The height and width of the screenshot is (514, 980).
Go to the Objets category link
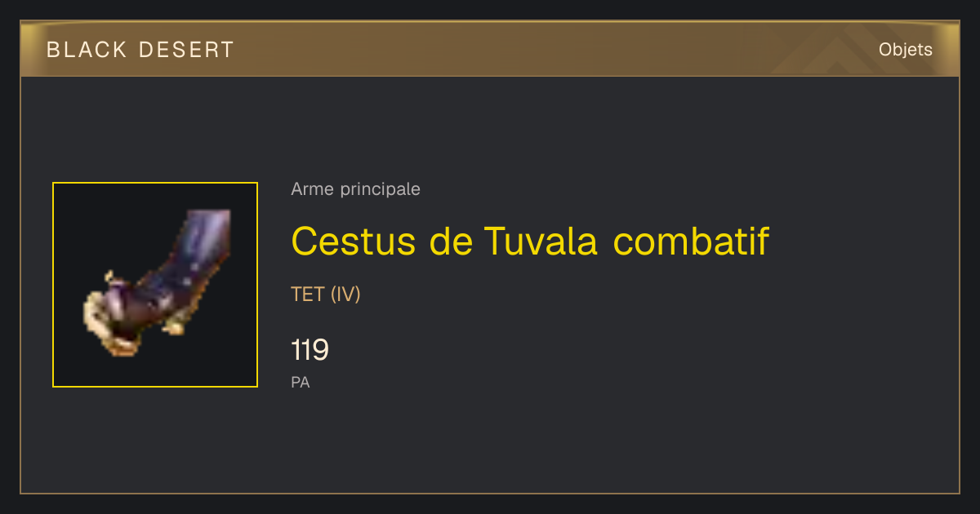tap(906, 50)
